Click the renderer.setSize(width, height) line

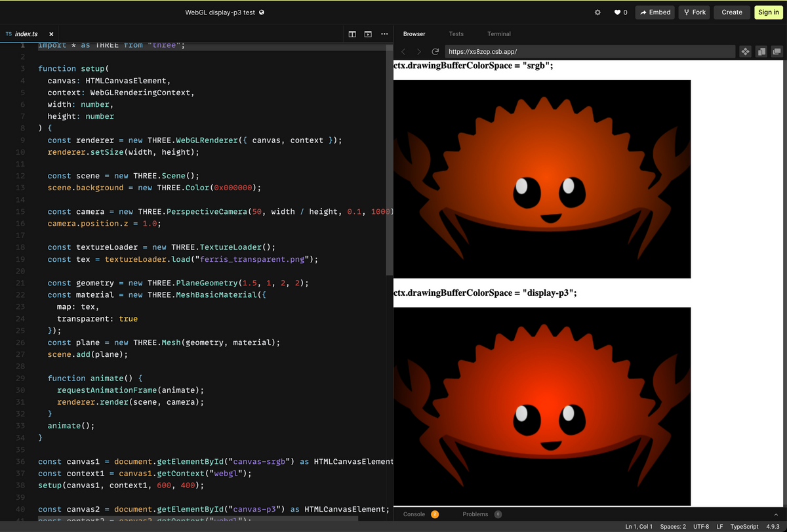point(123,152)
